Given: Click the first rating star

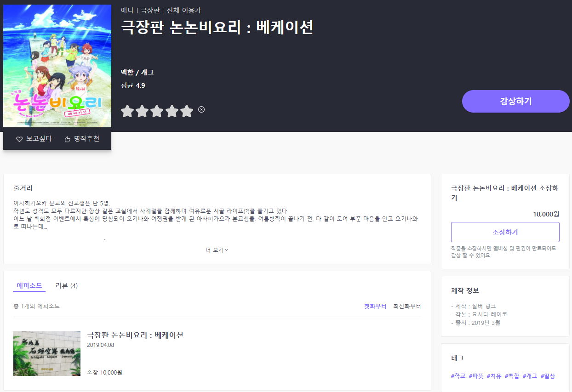Looking at the screenshot, I should pos(127,111).
